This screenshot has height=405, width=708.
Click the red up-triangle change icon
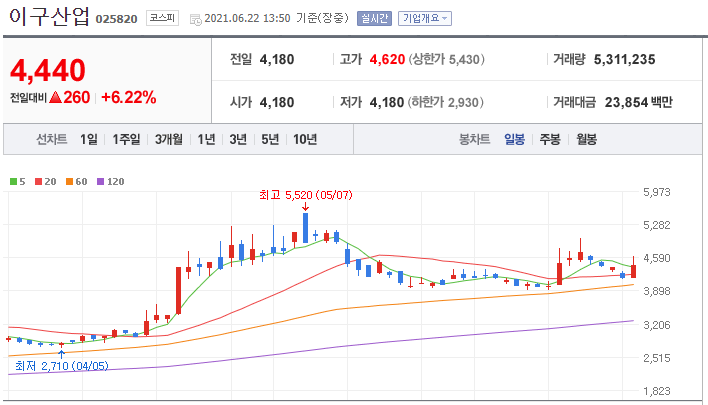tap(55, 97)
